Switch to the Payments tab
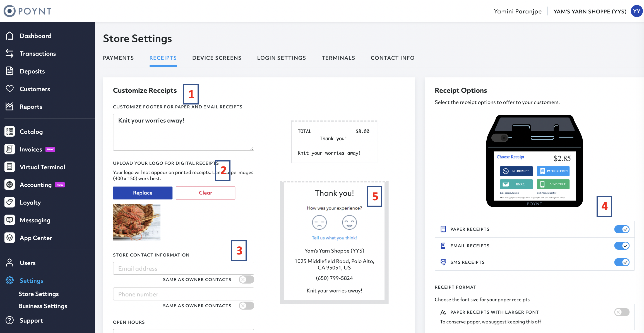This screenshot has width=644, height=333. coord(118,57)
